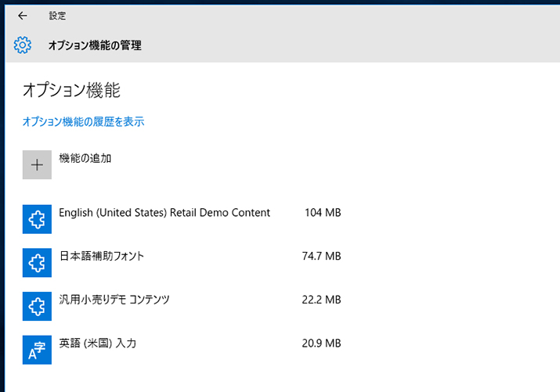Select the English Retail Demo Content puzzle icon
The height and width of the screenshot is (392, 560).
click(37, 219)
